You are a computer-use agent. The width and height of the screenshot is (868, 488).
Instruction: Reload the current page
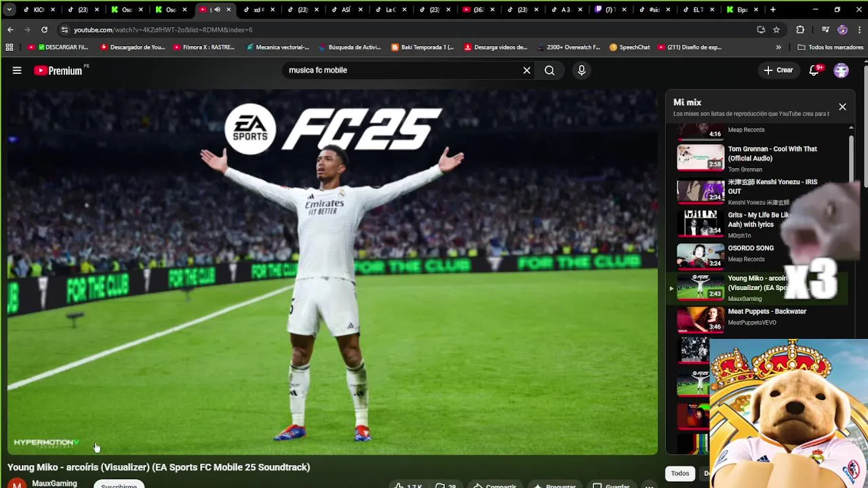coord(44,30)
